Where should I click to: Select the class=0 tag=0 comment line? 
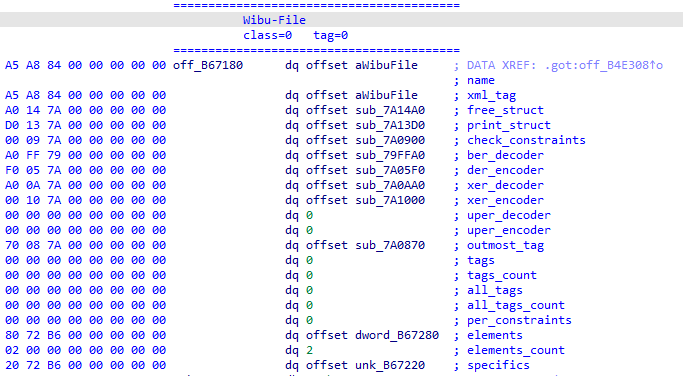tap(295, 35)
